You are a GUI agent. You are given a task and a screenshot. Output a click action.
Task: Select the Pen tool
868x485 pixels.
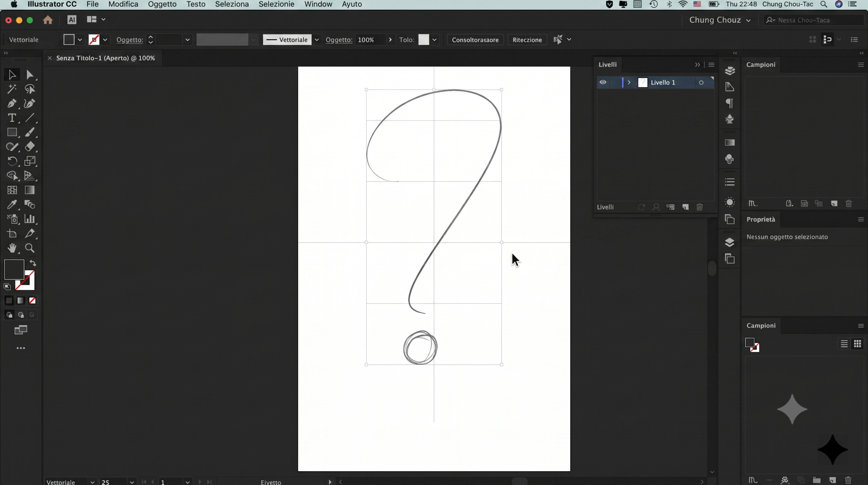coord(12,104)
